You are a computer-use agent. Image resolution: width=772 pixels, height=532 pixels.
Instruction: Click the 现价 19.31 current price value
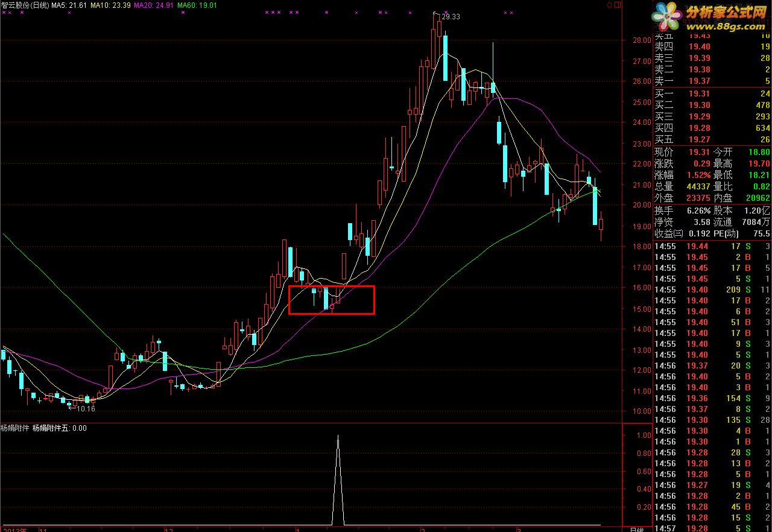click(700, 152)
